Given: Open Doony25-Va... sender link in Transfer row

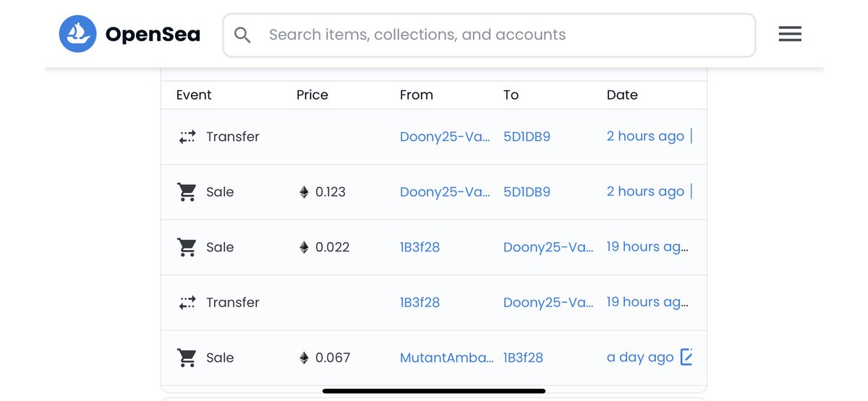Looking at the screenshot, I should 444,137.
